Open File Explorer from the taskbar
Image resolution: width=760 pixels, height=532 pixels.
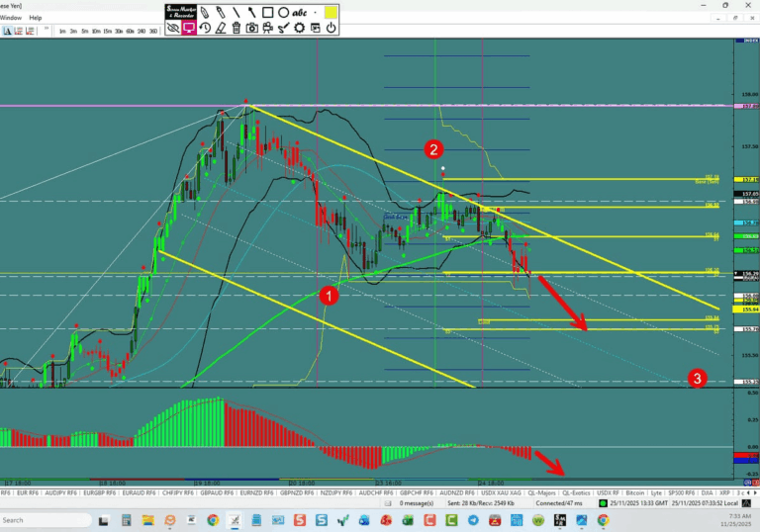click(147, 520)
